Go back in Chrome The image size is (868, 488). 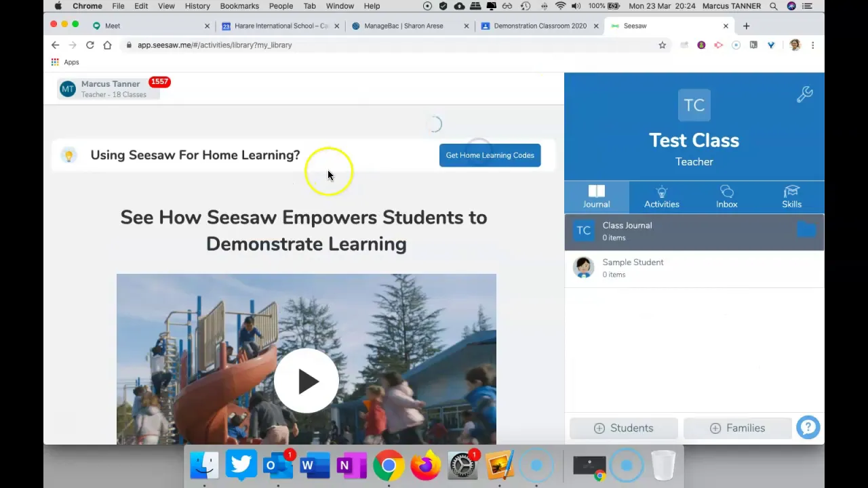pyautogui.click(x=56, y=45)
